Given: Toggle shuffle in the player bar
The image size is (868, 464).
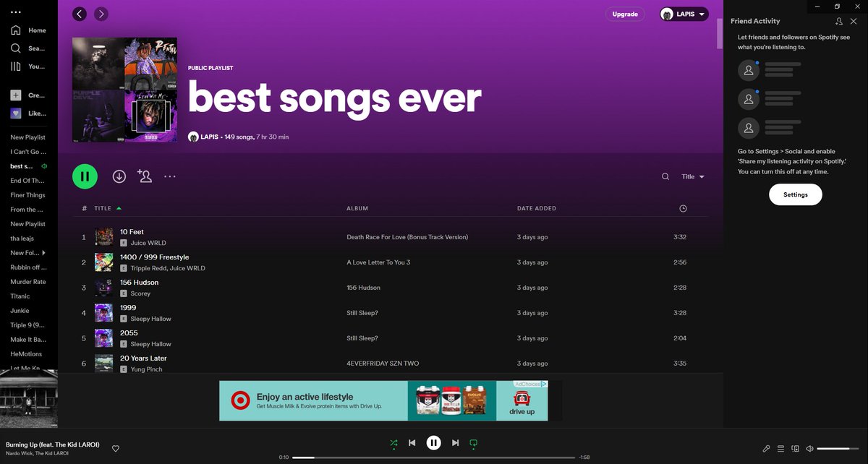Looking at the screenshot, I should [393, 442].
